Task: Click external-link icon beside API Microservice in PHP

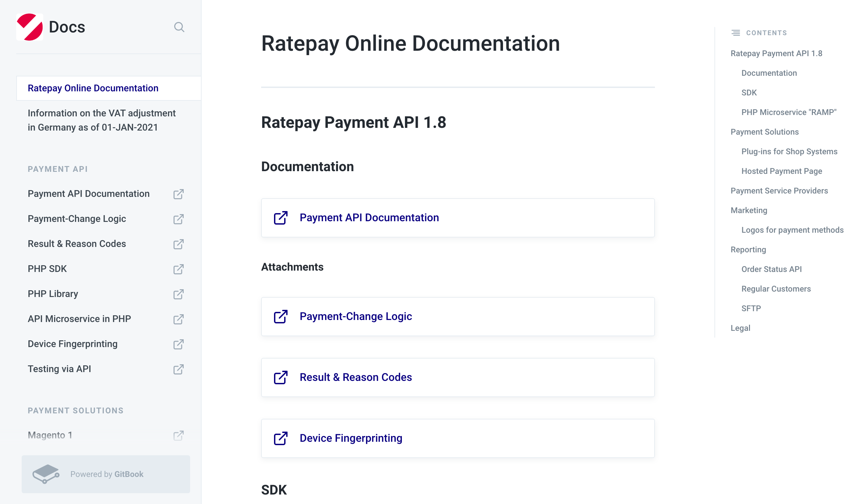Action: 178,320
